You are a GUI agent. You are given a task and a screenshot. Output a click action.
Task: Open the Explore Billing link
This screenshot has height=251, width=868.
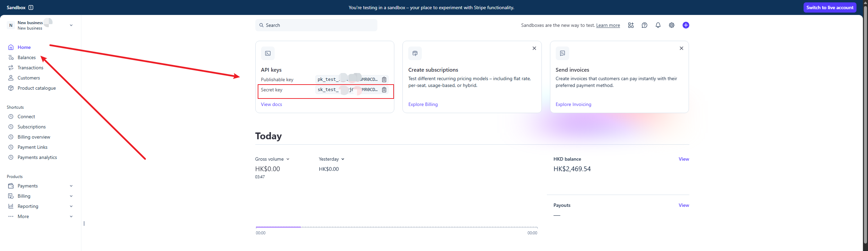click(423, 104)
